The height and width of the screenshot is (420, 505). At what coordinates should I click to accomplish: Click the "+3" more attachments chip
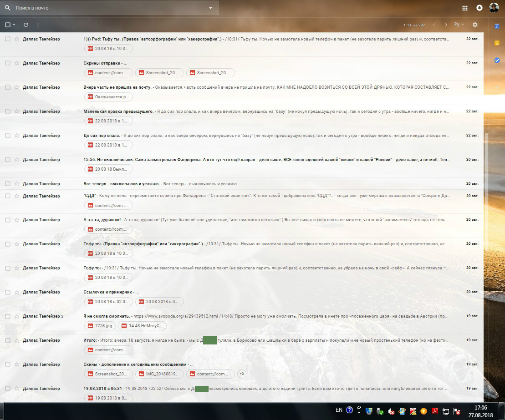point(241,374)
